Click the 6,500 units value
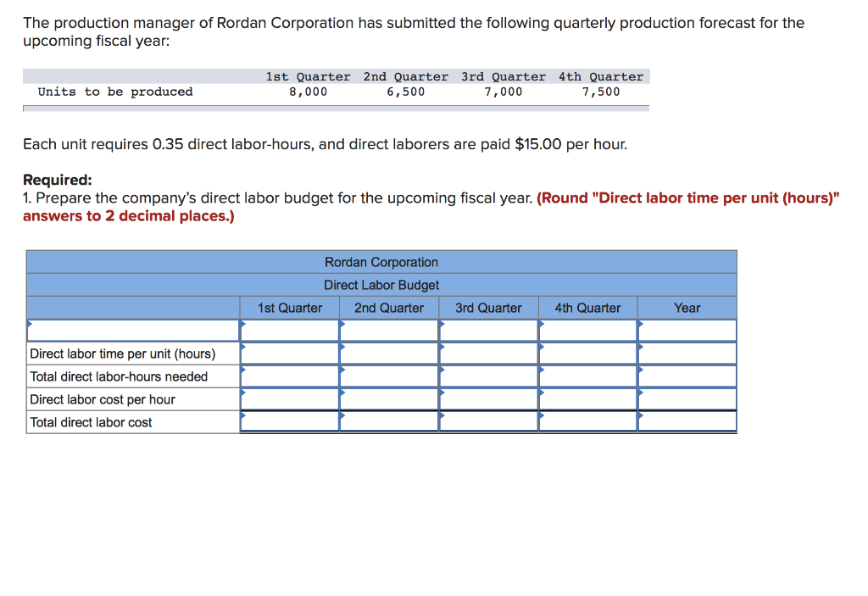Screen dimensions: 868x596 [406, 92]
